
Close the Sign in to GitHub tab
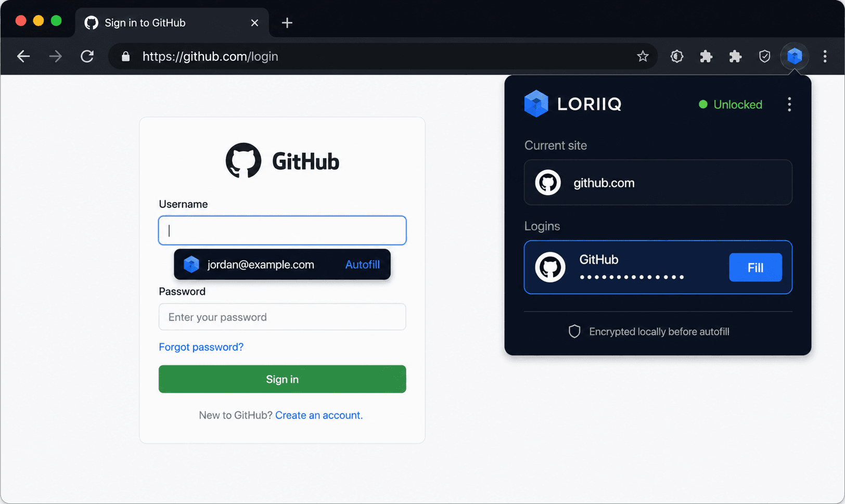coord(254,23)
